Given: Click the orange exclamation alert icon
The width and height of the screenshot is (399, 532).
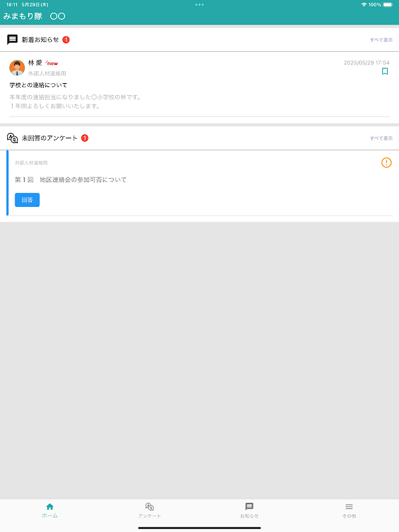Looking at the screenshot, I should [386, 162].
